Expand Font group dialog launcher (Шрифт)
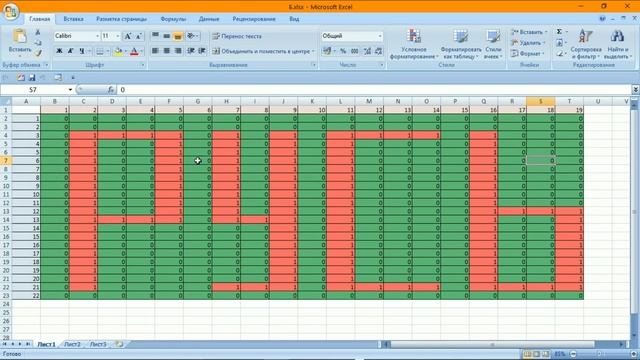This screenshot has height=360, width=640. [143, 65]
